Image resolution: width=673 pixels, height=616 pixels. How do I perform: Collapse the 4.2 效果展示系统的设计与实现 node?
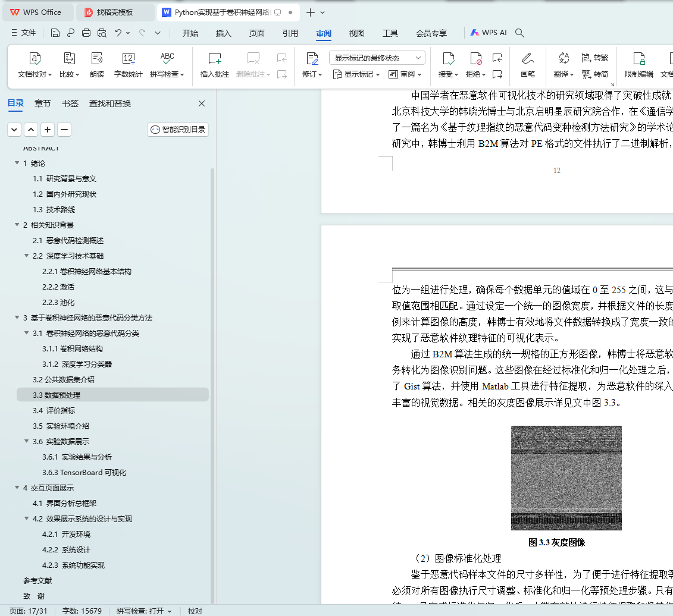[x=26, y=518]
